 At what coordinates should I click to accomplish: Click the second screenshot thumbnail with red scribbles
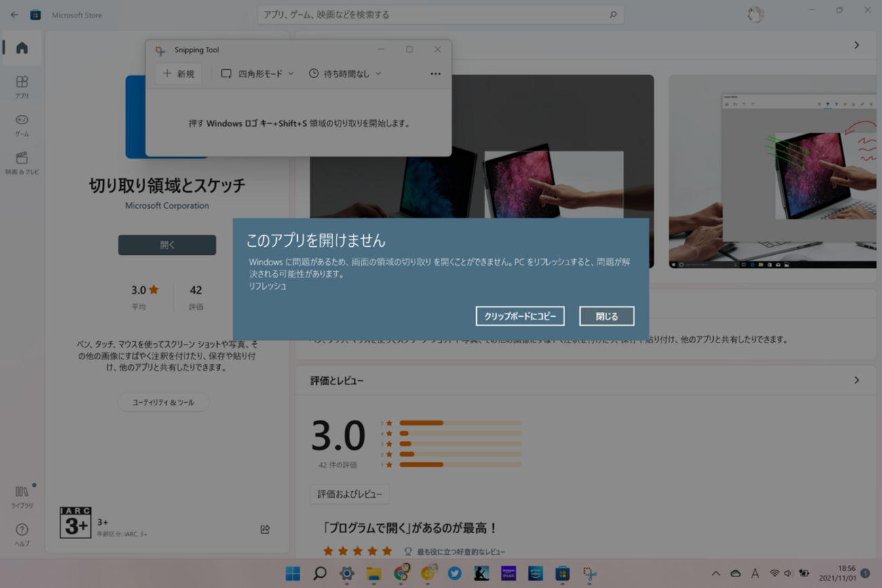(x=772, y=172)
